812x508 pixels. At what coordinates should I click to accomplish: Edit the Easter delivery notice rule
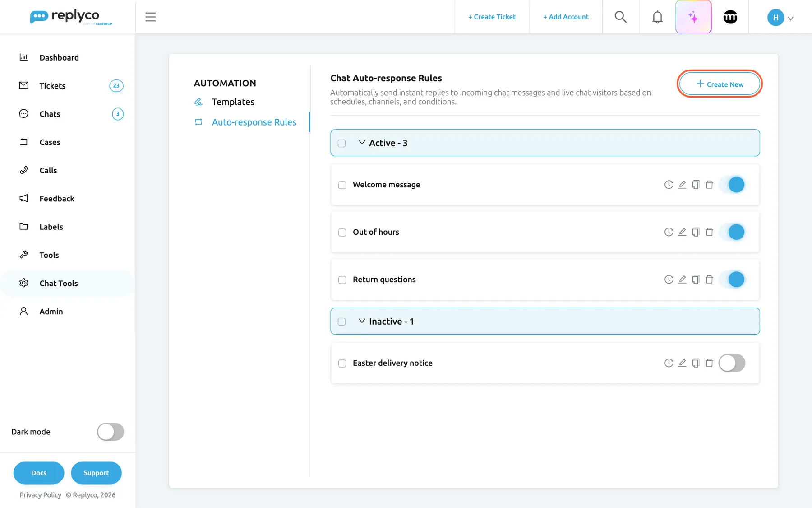coord(682,363)
